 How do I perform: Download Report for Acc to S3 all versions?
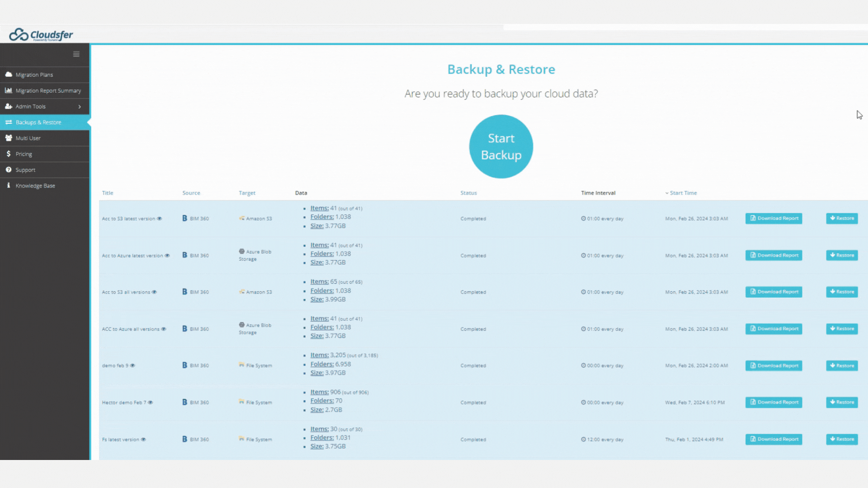click(774, 292)
